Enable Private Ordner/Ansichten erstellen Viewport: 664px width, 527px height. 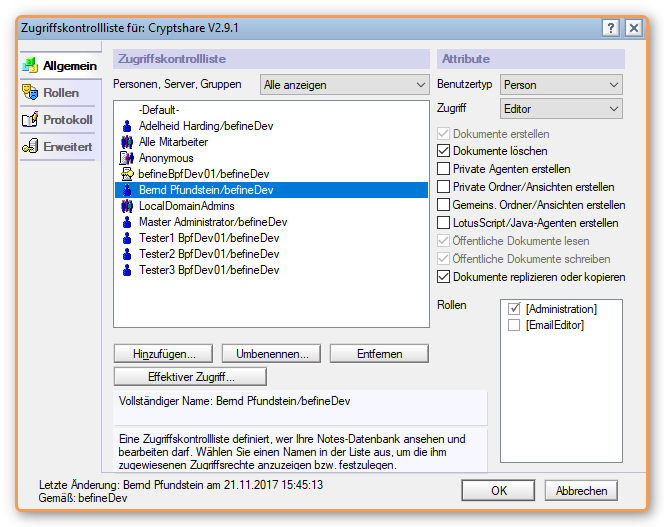(x=443, y=187)
